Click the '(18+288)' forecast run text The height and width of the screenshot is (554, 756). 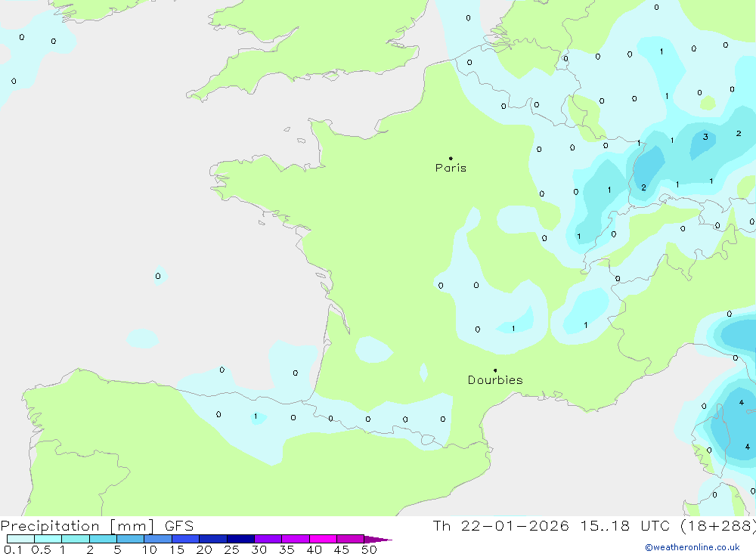(717, 526)
